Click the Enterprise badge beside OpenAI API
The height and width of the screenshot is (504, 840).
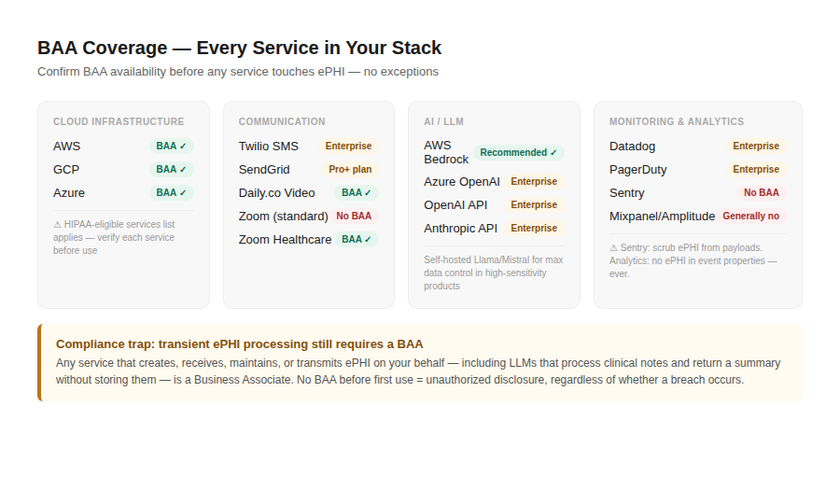534,204
